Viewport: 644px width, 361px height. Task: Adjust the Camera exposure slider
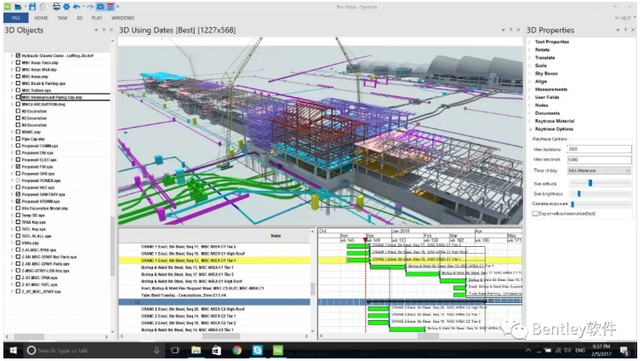click(x=573, y=203)
